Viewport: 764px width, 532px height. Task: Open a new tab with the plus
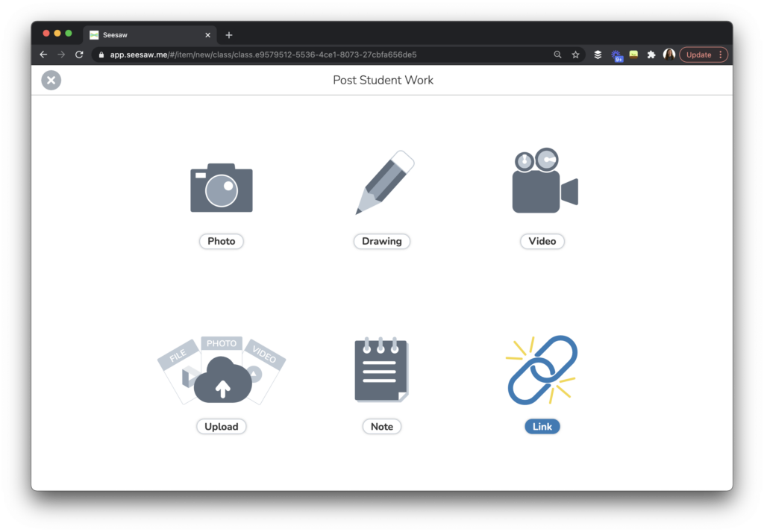coord(229,34)
